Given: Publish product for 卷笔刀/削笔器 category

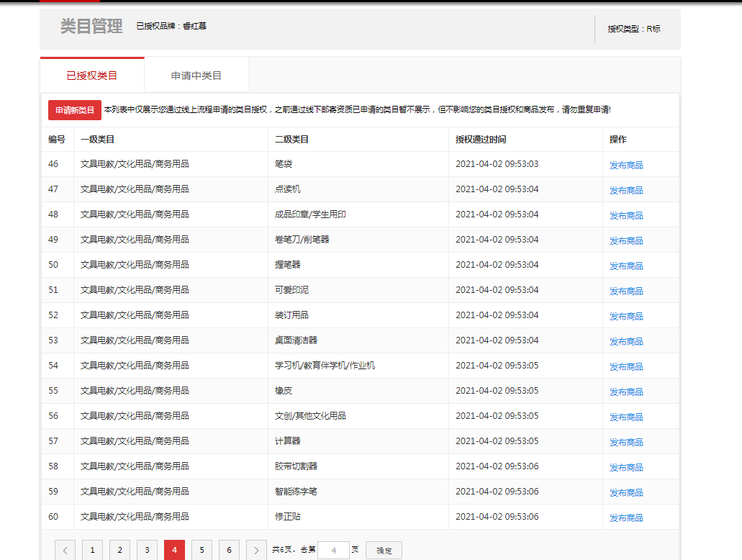Looking at the screenshot, I should click(626, 240).
